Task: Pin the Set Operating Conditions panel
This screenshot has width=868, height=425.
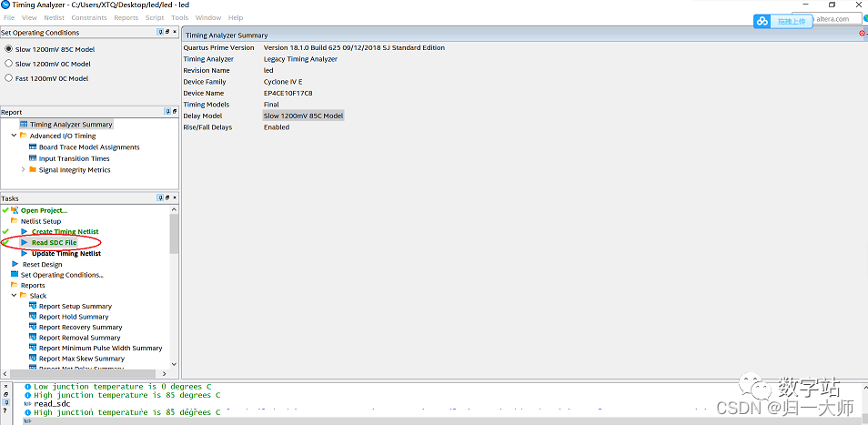Action: [160, 32]
